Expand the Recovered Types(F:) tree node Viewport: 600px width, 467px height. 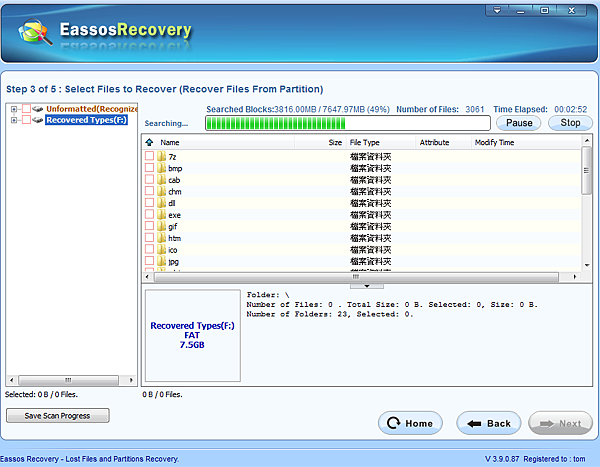tap(14, 120)
